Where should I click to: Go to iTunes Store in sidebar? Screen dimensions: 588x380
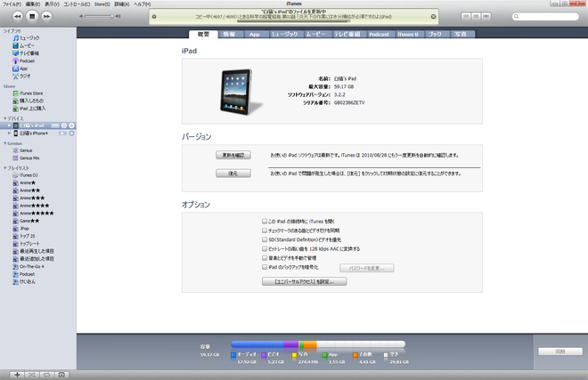pyautogui.click(x=31, y=93)
